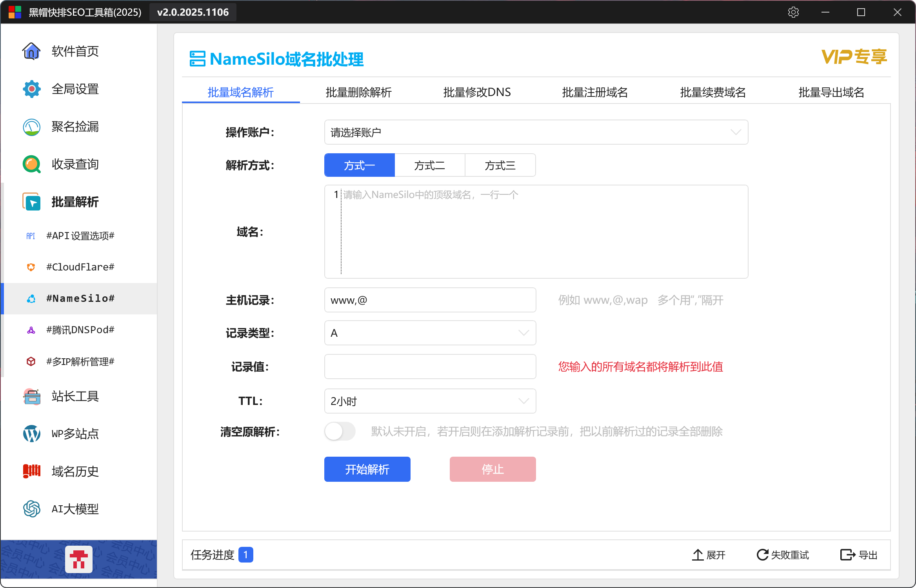This screenshot has width=916, height=588.
Task: Open title bar settings gear icon
Action: tap(793, 12)
